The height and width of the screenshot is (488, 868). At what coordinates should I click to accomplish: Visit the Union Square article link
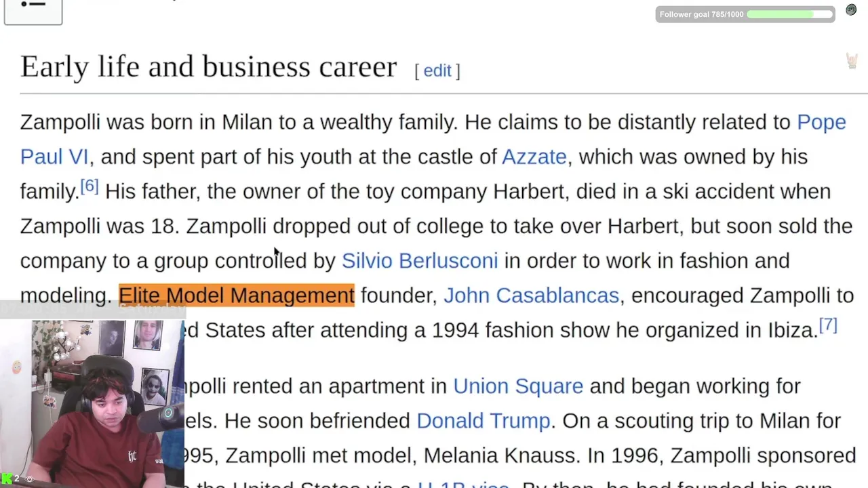coord(518,386)
